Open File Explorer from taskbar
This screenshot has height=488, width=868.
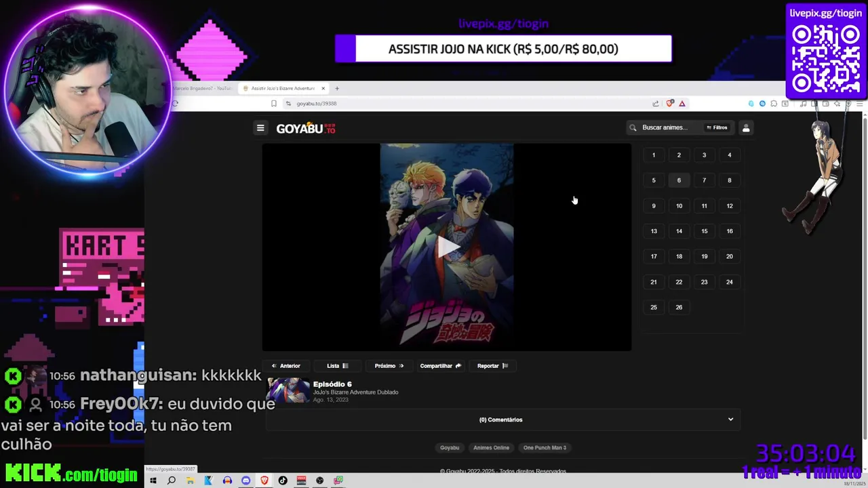[x=191, y=481]
